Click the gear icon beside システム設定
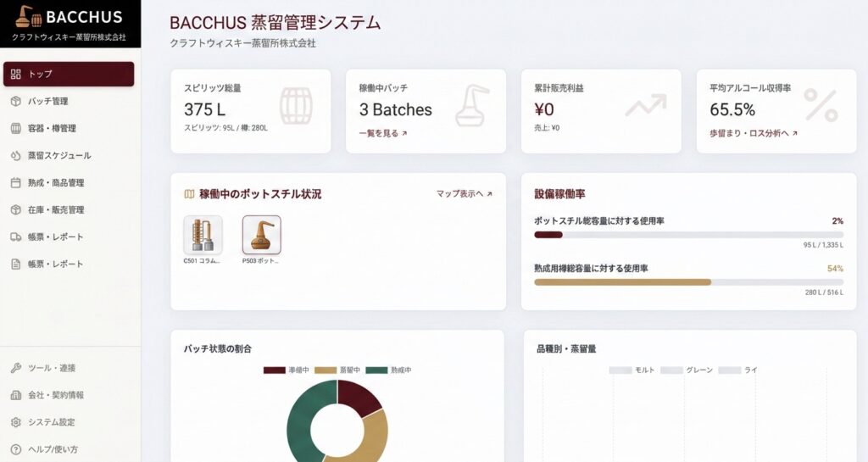This screenshot has height=462, width=868. point(15,422)
